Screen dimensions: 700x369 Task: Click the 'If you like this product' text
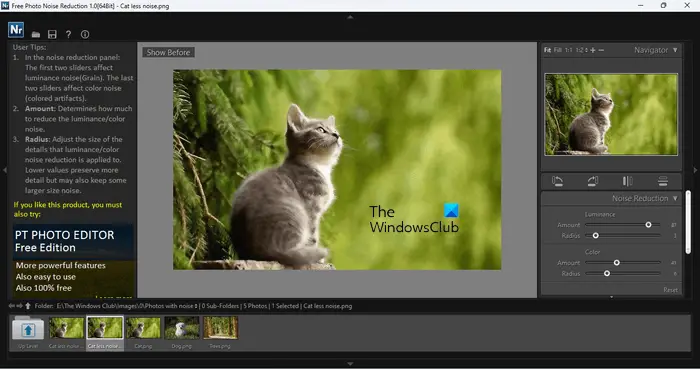pos(68,209)
